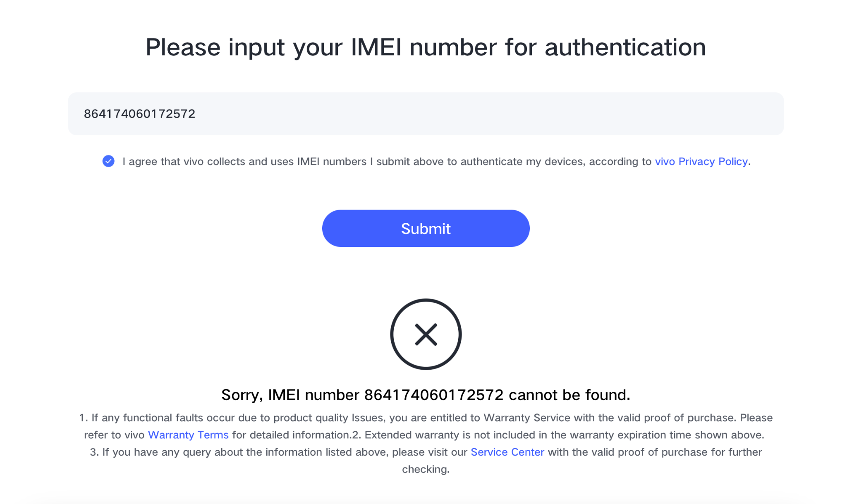Open the Warranty Terms link
The width and height of the screenshot is (847, 504).
[188, 435]
